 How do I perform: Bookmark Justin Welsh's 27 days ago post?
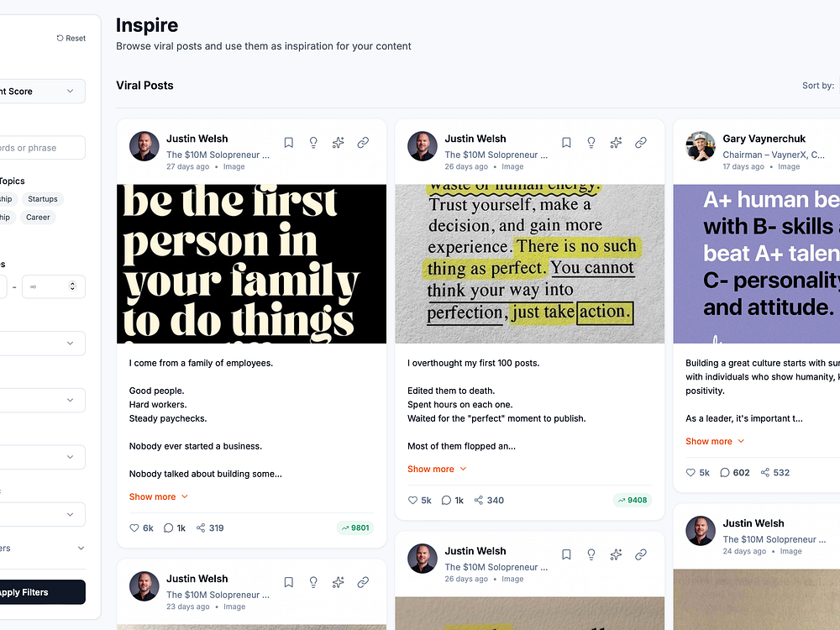(x=288, y=143)
